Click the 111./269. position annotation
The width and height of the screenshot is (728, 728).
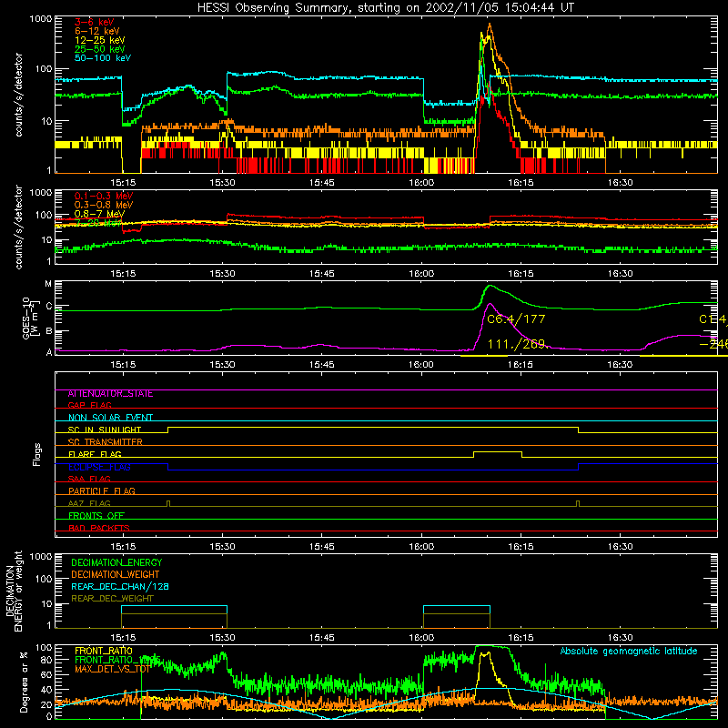pyautogui.click(x=519, y=344)
